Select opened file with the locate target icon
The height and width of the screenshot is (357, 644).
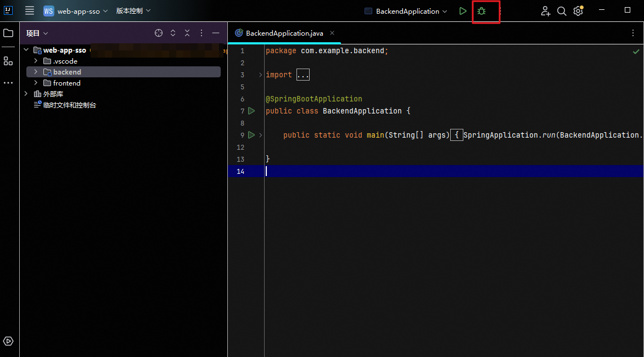[x=159, y=33]
